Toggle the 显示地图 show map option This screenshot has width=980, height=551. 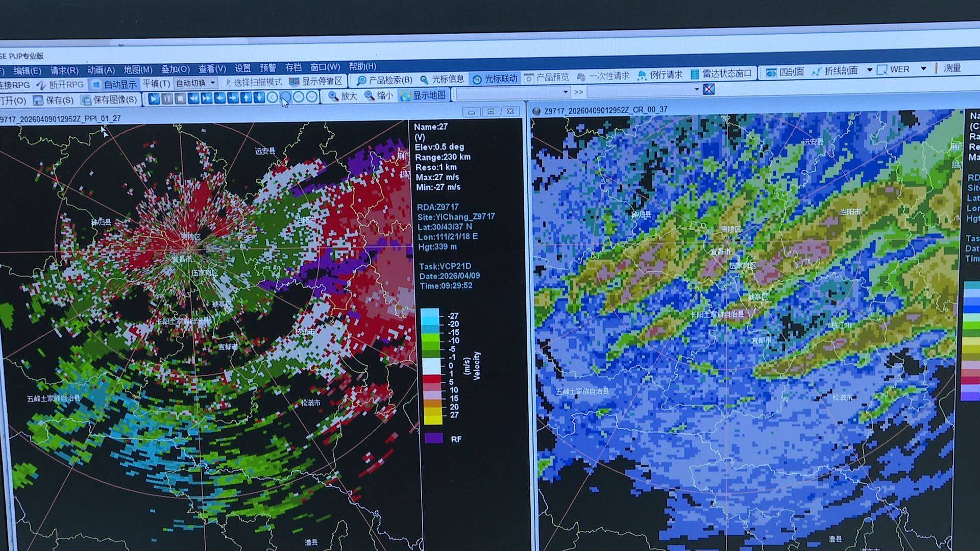tap(424, 95)
